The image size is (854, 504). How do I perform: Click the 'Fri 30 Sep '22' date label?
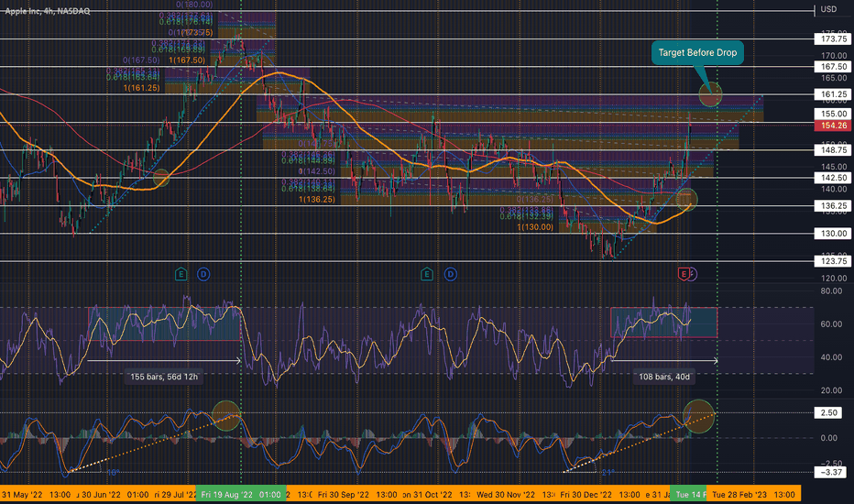click(343, 495)
